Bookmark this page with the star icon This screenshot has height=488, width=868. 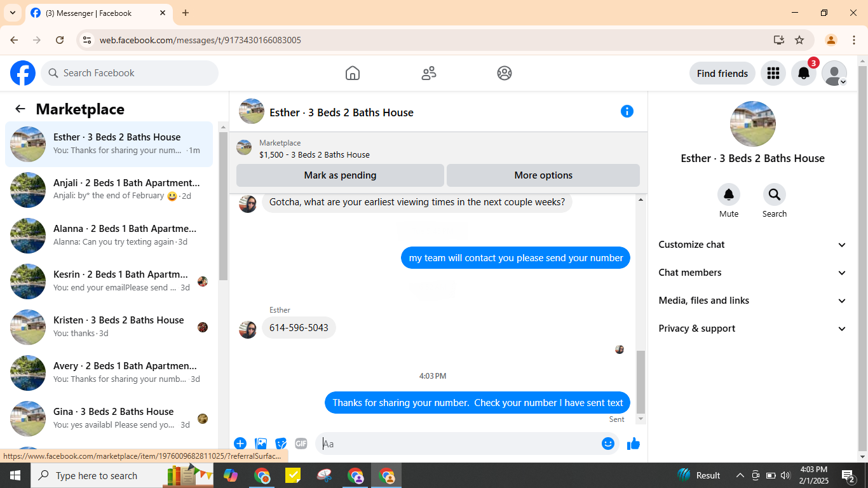click(x=799, y=40)
